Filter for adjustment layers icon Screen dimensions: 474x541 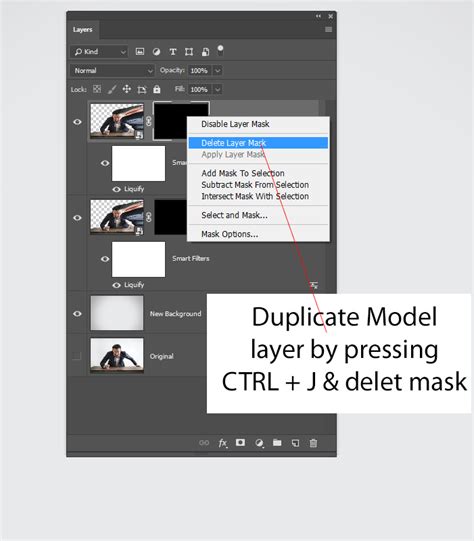tap(156, 52)
